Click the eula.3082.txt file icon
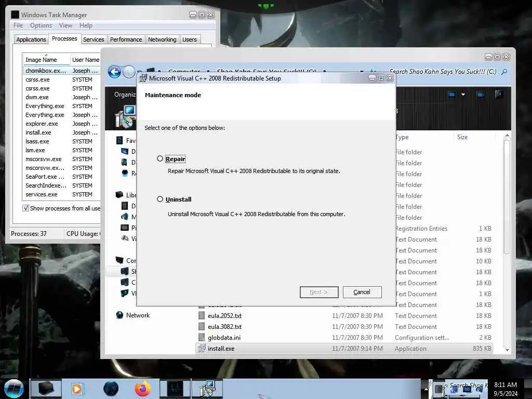The image size is (532, 399). [x=202, y=326]
